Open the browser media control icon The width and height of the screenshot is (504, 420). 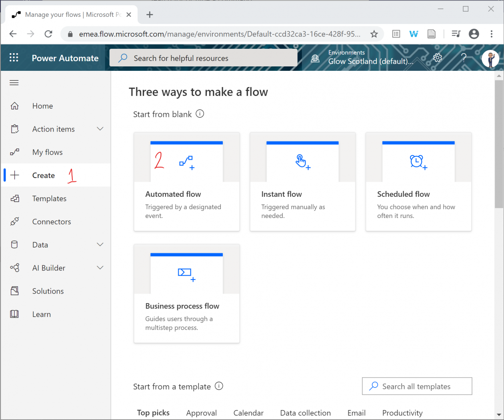[x=456, y=34]
